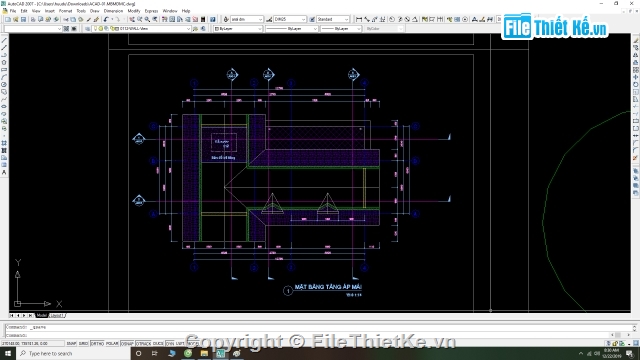The height and width of the screenshot is (360, 640).
Task: Click the Match Properties brush icon
Action: [96, 19]
